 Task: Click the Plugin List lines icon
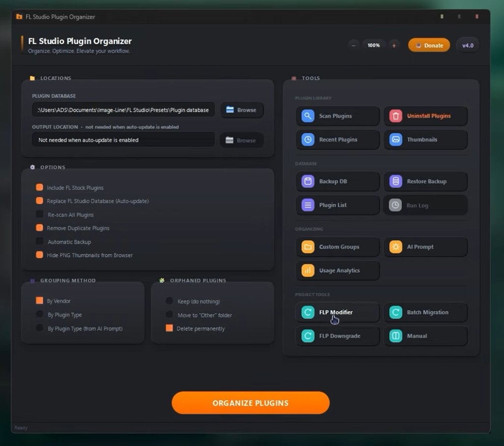coord(308,205)
